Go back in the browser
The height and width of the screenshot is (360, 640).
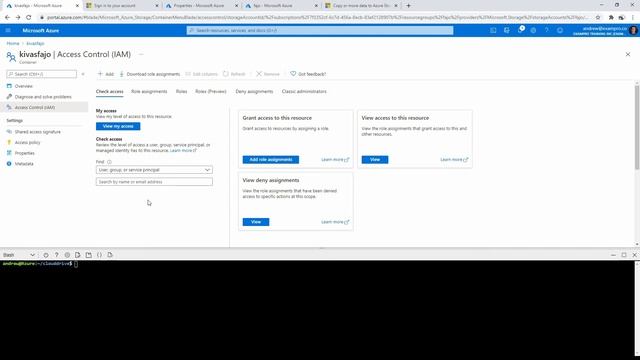pos(7,18)
